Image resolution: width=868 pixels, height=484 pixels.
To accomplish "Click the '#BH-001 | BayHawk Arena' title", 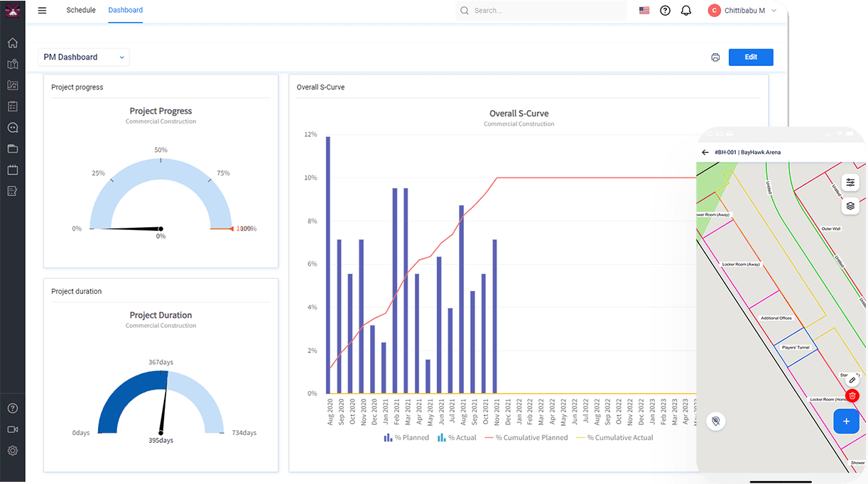I will (748, 153).
